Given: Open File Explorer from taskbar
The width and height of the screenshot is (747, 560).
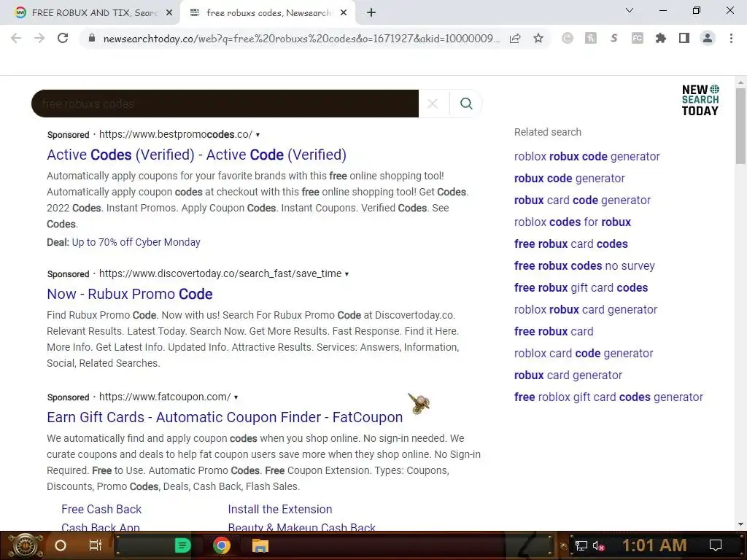Looking at the screenshot, I should coord(260,545).
